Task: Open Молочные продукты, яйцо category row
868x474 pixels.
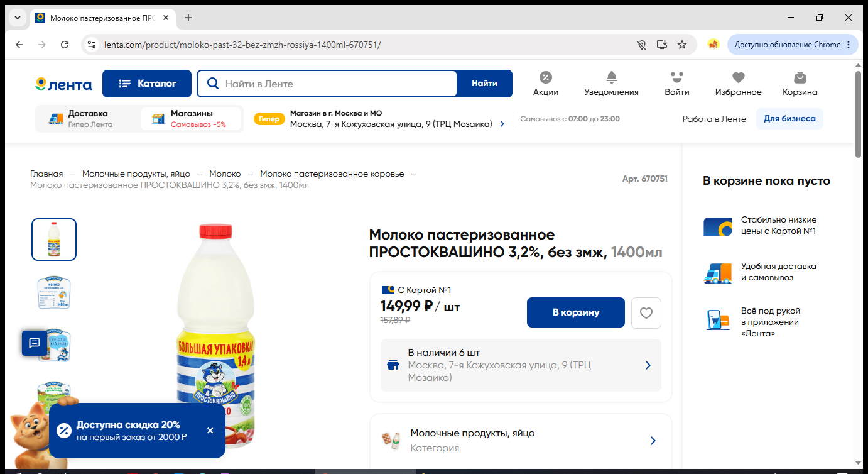Action: (521, 441)
